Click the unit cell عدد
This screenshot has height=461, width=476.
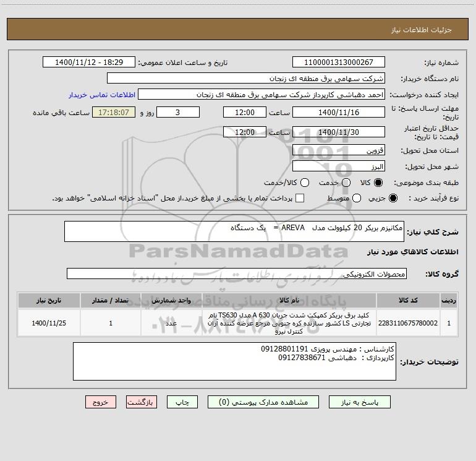[171, 323]
